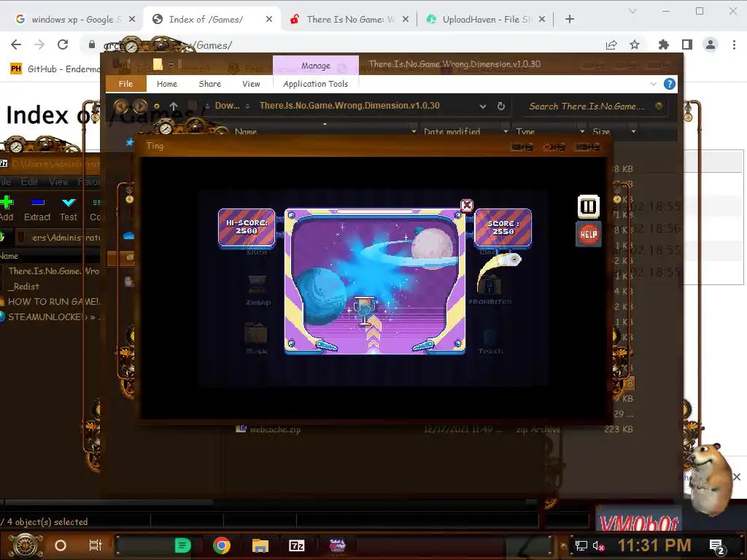747x560 pixels.
Task: Select webcache.zip file in Explorer
Action: [275, 429]
